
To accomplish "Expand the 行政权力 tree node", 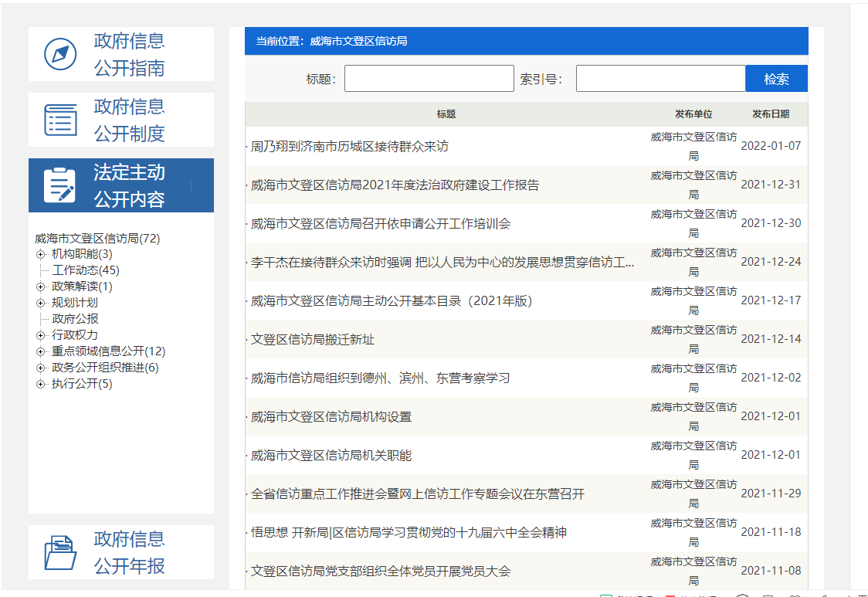I will pos(41,335).
